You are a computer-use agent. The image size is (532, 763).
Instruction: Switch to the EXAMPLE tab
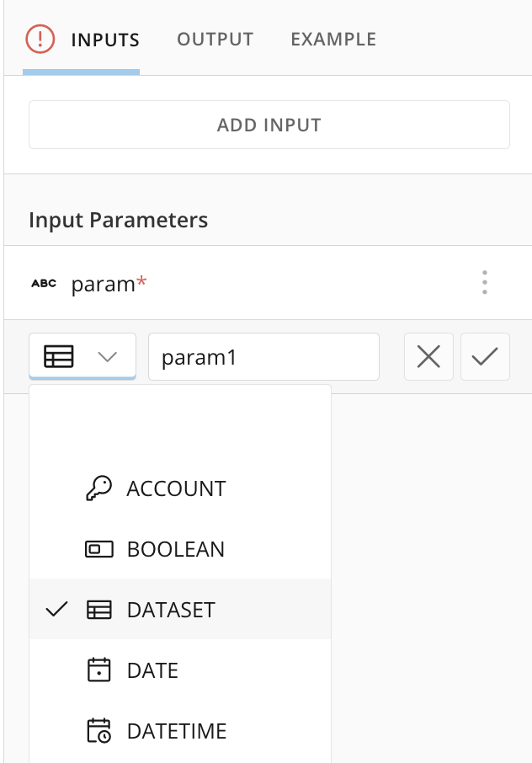coord(333,40)
